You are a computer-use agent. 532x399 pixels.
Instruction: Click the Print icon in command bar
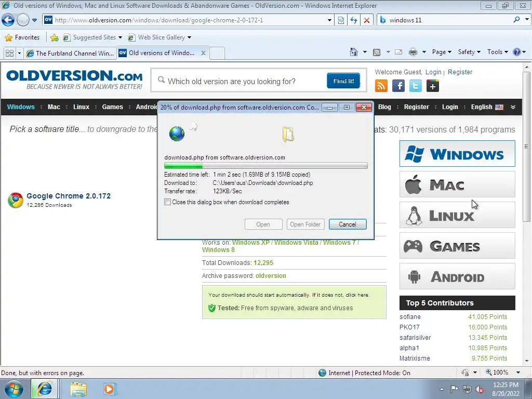pyautogui.click(x=413, y=52)
